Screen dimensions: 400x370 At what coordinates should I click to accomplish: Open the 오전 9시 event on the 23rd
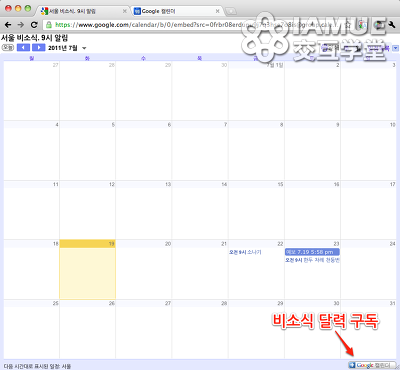[312, 260]
